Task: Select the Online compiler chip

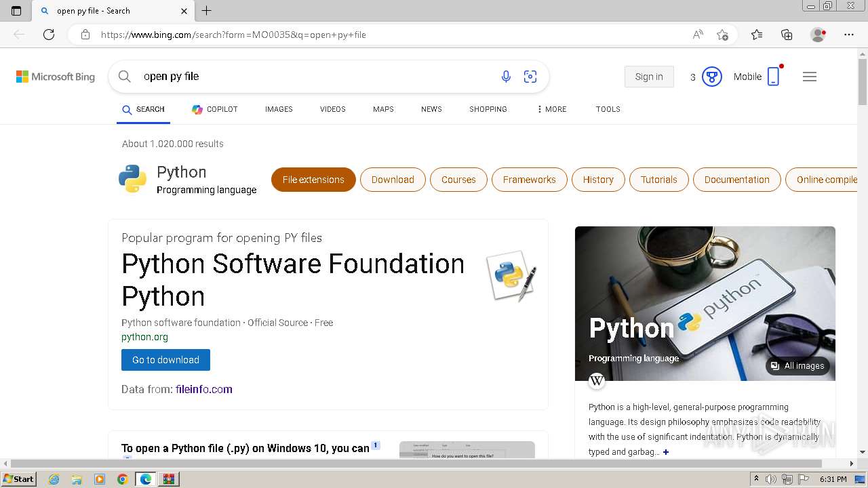Action: (823, 180)
